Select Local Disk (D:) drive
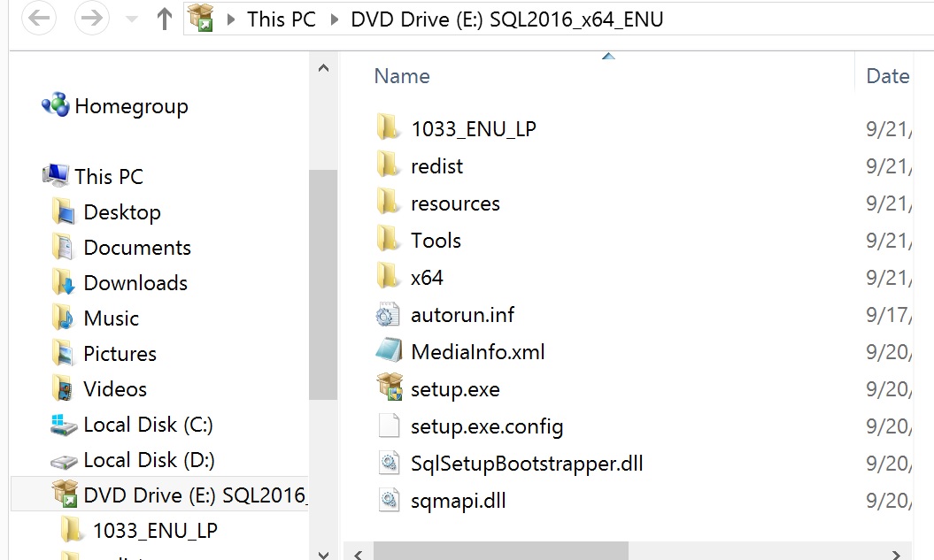 pos(132,460)
